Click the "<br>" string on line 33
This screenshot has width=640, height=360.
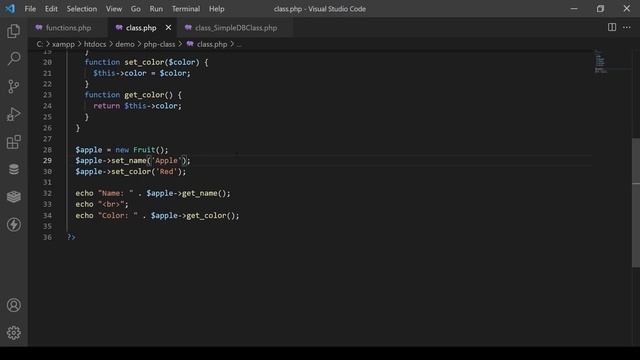click(111, 204)
